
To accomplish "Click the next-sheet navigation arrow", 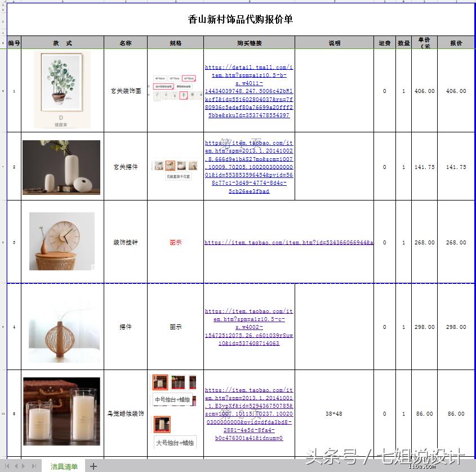I will (24, 466).
